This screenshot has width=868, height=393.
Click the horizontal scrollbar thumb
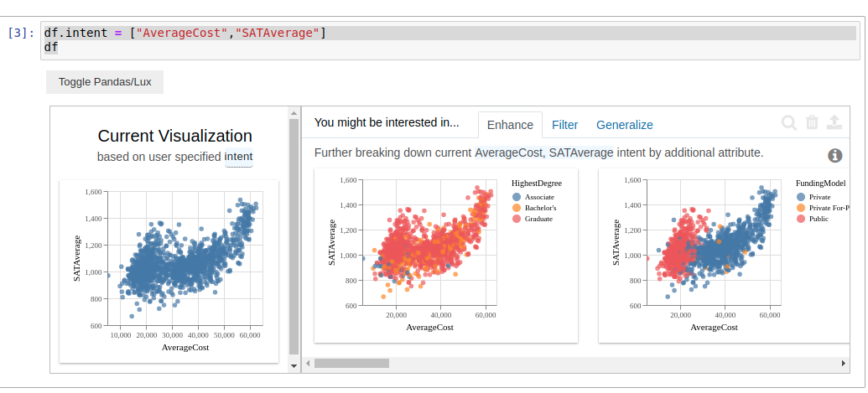pyautogui.click(x=351, y=364)
